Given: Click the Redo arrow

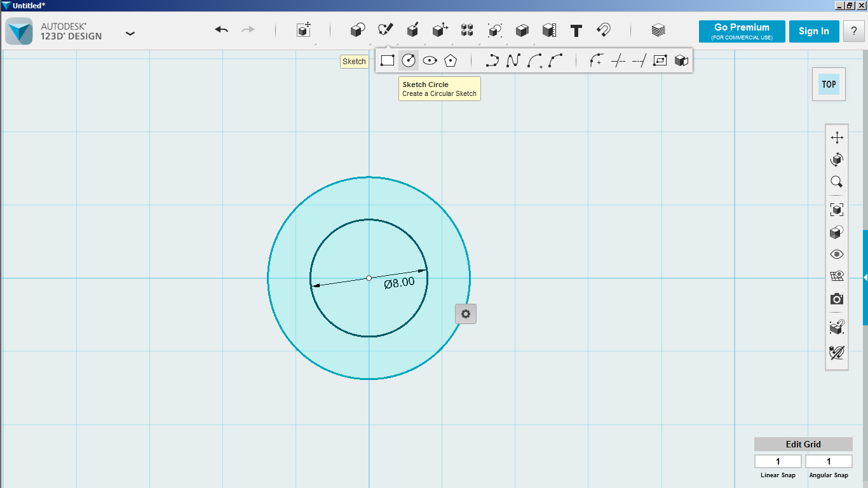Looking at the screenshot, I should 248,29.
